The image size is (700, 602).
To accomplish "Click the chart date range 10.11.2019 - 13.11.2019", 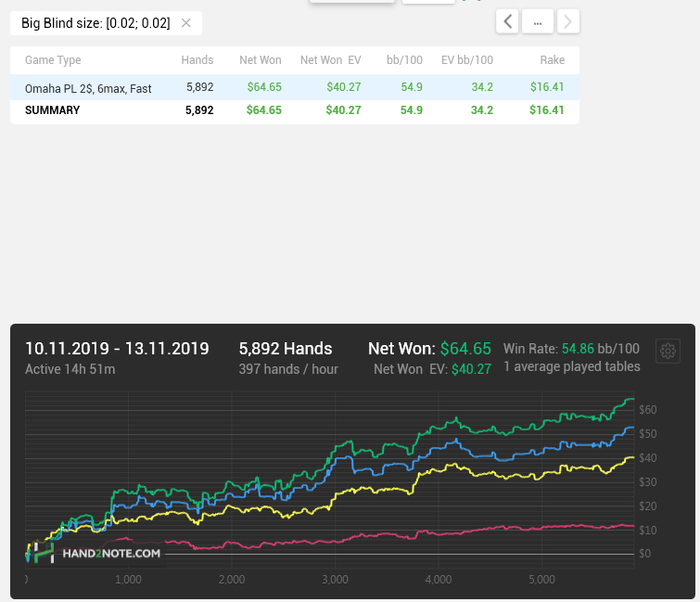I will (117, 348).
